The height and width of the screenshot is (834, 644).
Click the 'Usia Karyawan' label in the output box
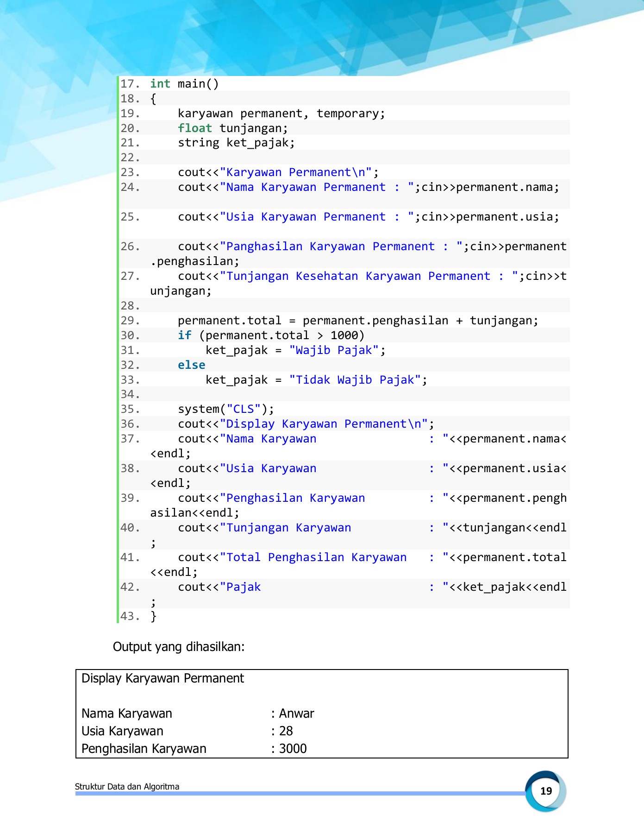(x=122, y=731)
